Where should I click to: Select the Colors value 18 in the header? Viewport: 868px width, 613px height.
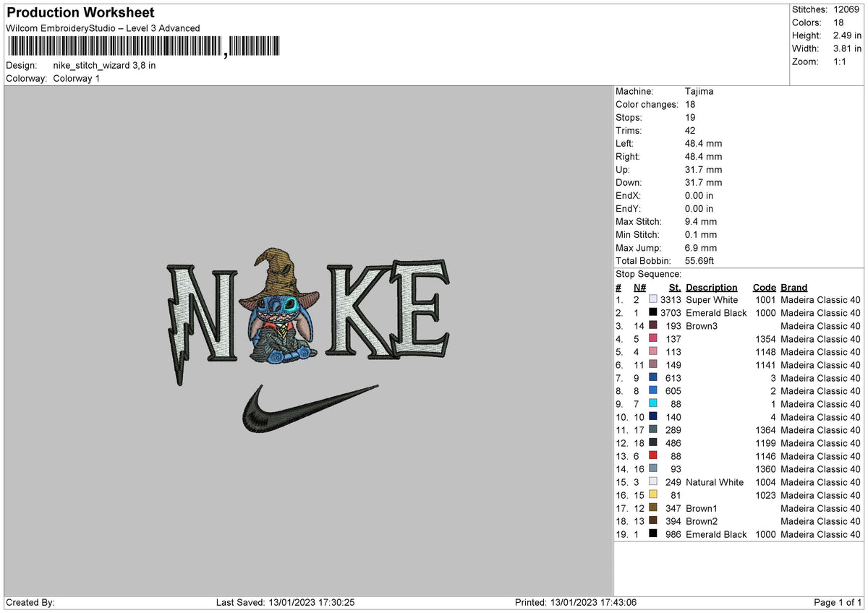(x=838, y=22)
